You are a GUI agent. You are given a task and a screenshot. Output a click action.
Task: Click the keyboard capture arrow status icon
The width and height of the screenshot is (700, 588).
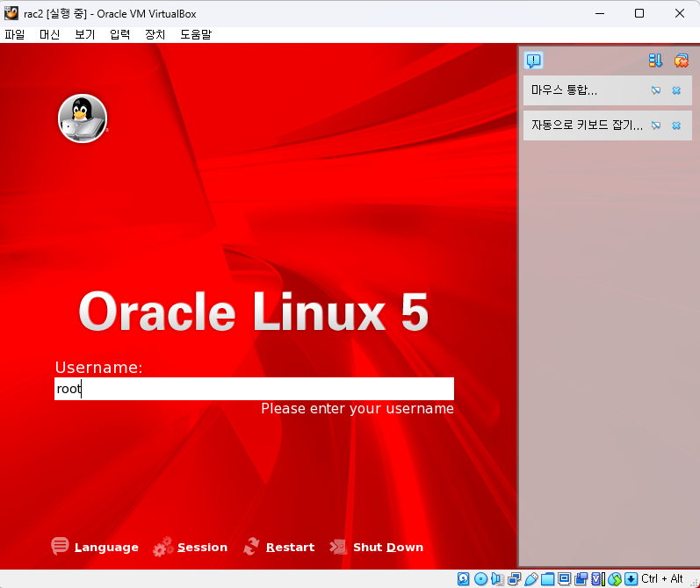coord(631,579)
